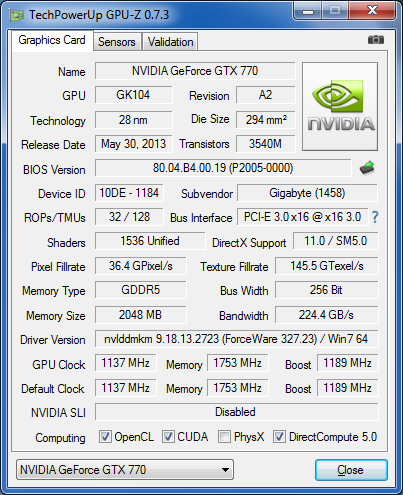Click the Bus Width field 256 Bit

coord(327,290)
